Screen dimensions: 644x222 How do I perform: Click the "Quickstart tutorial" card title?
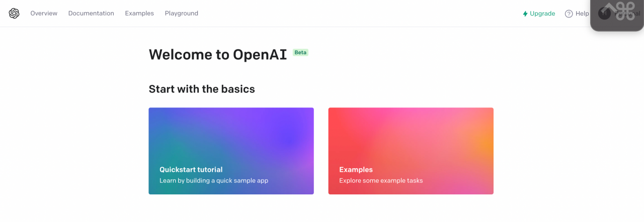[x=191, y=170]
